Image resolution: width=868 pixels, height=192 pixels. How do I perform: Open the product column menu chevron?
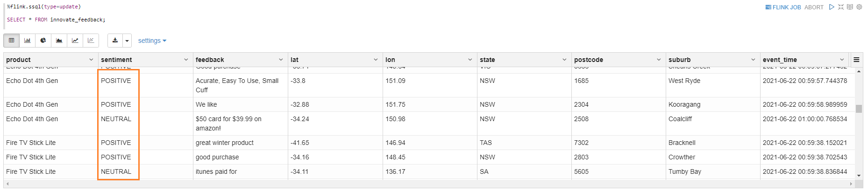pyautogui.click(x=91, y=60)
